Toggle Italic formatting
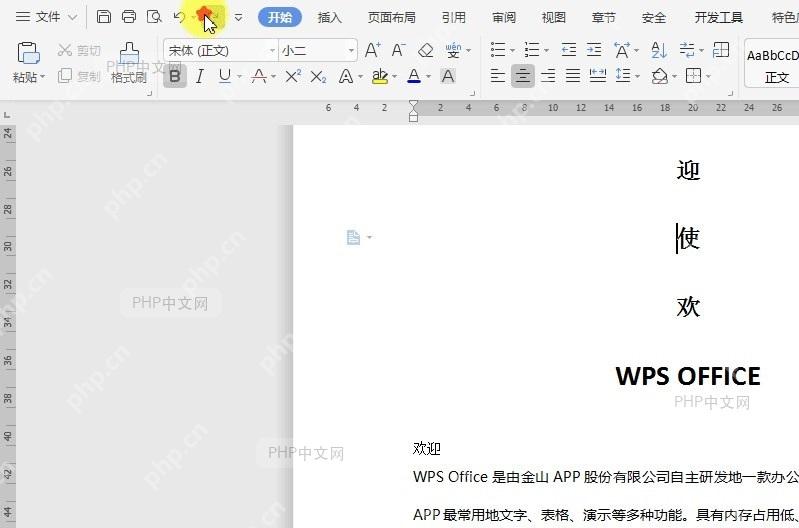 coord(200,76)
